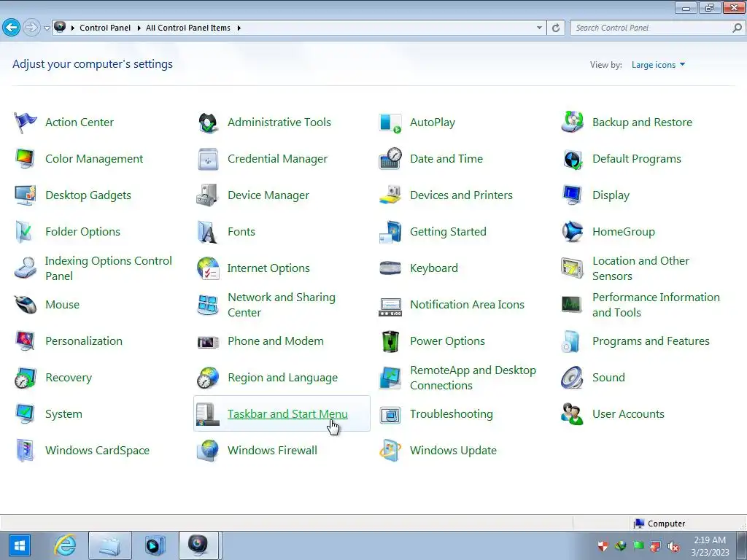Open the recent pages dropdown arrow
747x560 pixels.
pyautogui.click(x=47, y=28)
